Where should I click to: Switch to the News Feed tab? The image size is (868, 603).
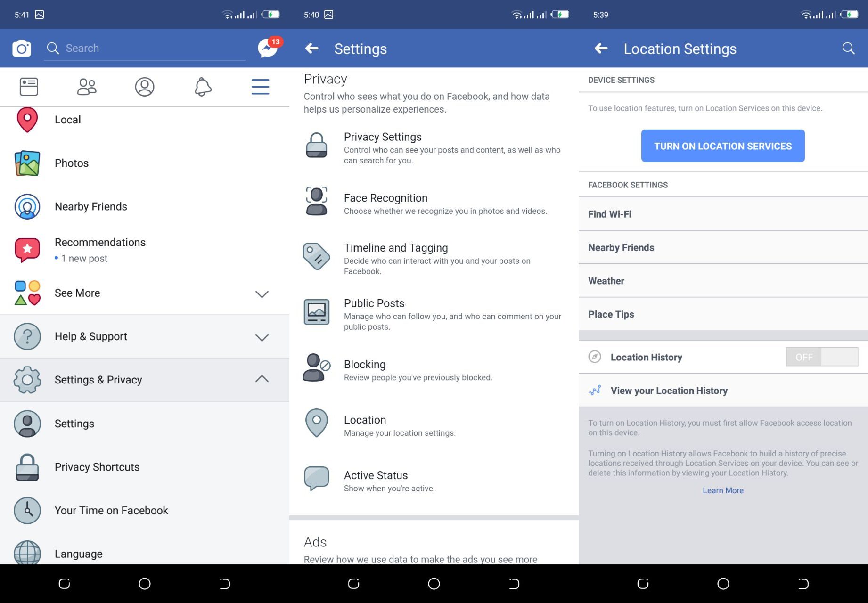(29, 87)
